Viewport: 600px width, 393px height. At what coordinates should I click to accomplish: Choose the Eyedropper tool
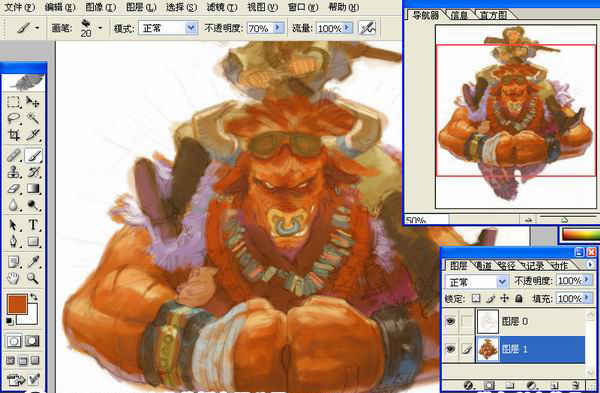(x=33, y=262)
